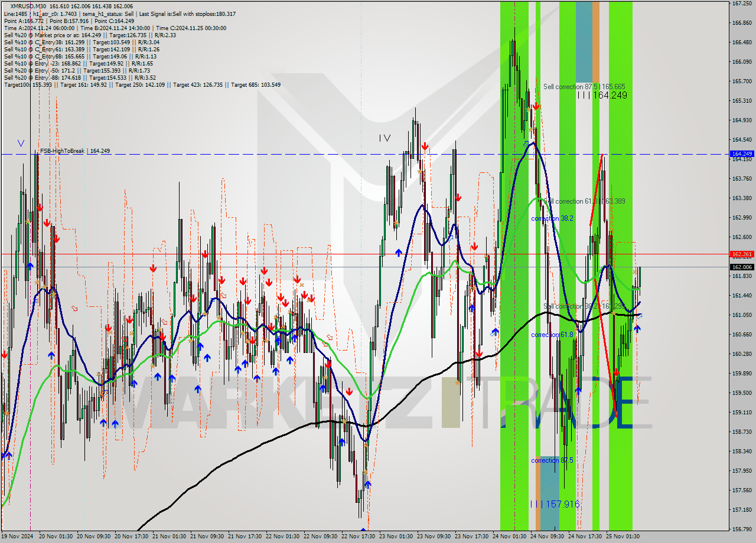The height and width of the screenshot is (543, 756).
Task: Click the '25 Nov 01:30' time label
Action: tap(623, 537)
